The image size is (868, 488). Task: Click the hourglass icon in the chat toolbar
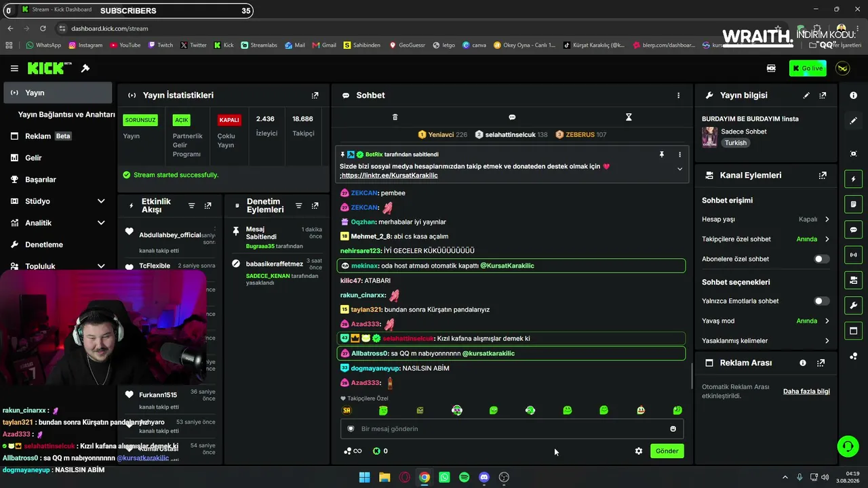coord(629,117)
